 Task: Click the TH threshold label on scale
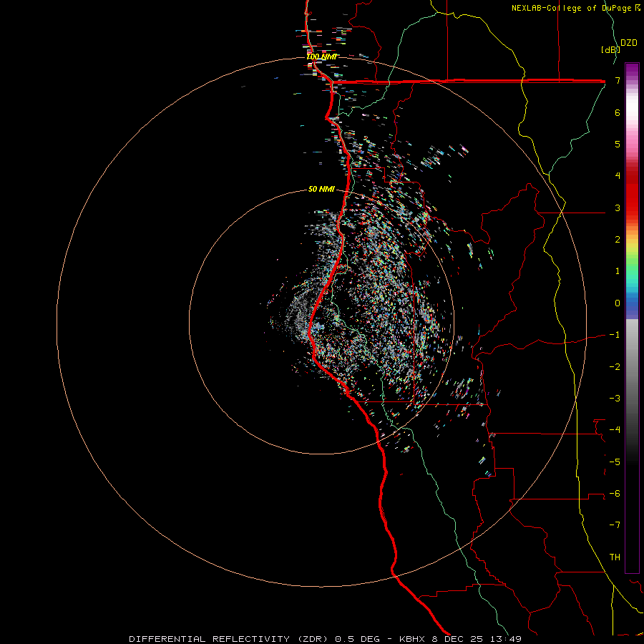point(615,557)
